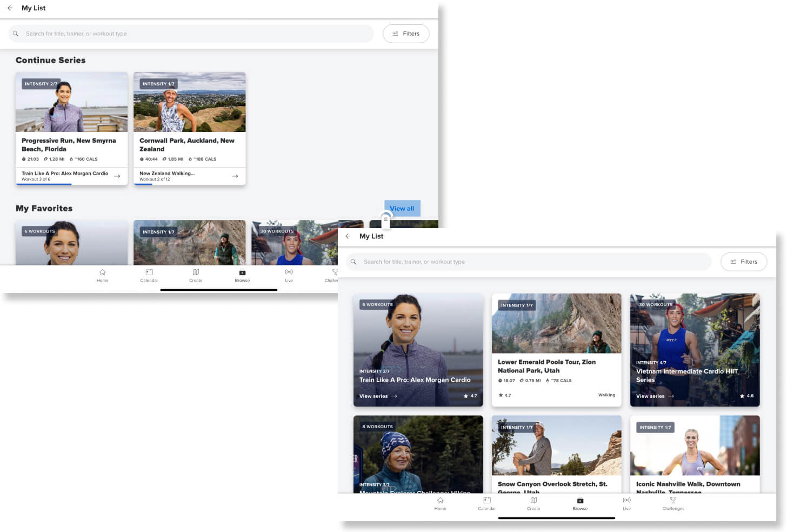Click the 'Progressive Run, New Smyrna Beach, Florida' title

tap(69, 145)
